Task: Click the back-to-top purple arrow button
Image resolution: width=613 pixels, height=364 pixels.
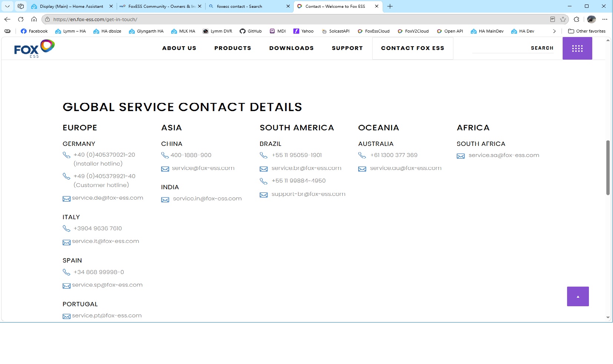Action: tap(578, 296)
